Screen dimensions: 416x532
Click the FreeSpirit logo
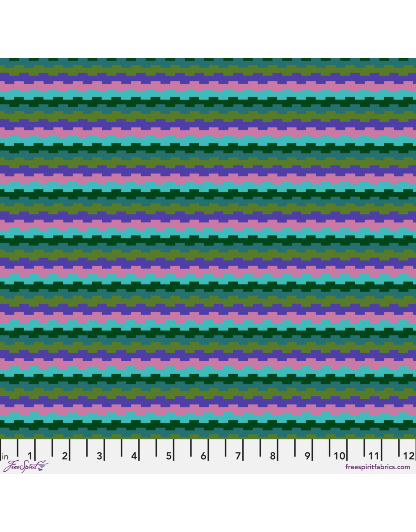25,466
